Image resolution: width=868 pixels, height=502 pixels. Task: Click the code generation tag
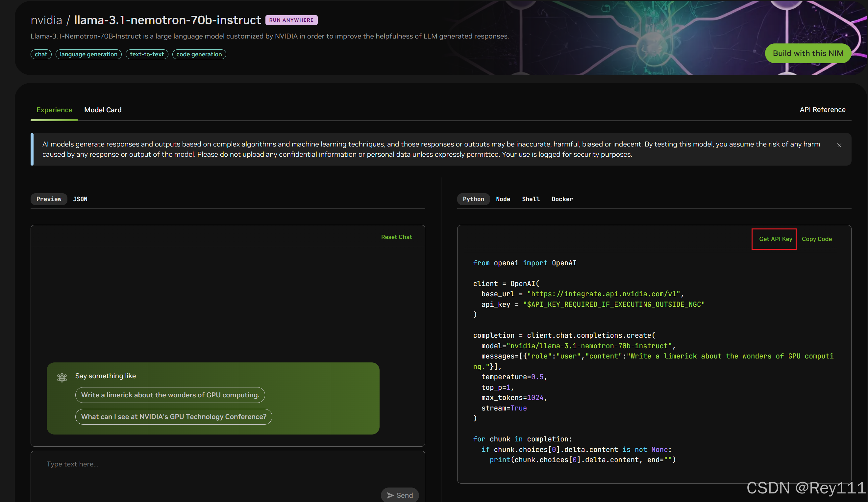tap(199, 54)
